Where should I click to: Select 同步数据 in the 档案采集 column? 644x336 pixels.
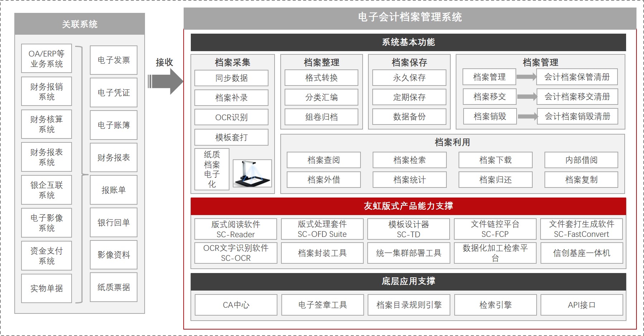[x=231, y=78]
